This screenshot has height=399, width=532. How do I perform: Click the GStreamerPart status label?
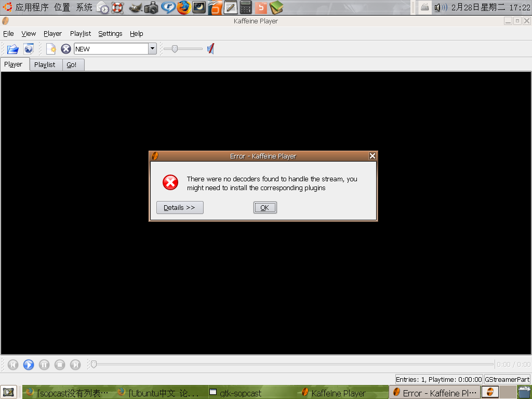507,379
